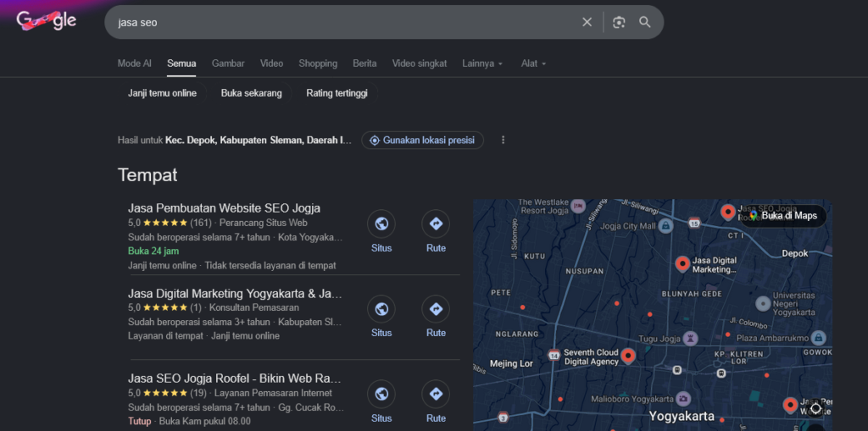Click Rute icon for Jasa Digital Marketing Yogyakarta
Viewport: 868px width, 431px height.
(x=436, y=309)
